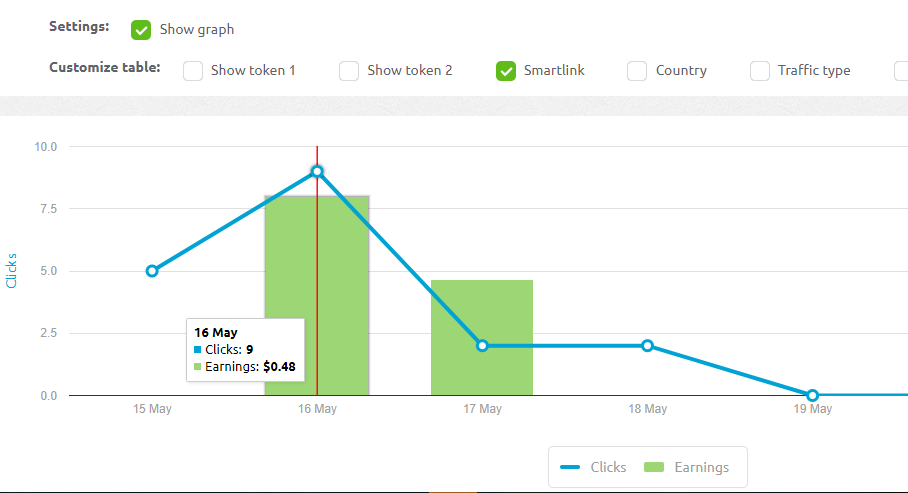
Task: Uncheck the Smartlink checkbox
Action: pos(506,70)
